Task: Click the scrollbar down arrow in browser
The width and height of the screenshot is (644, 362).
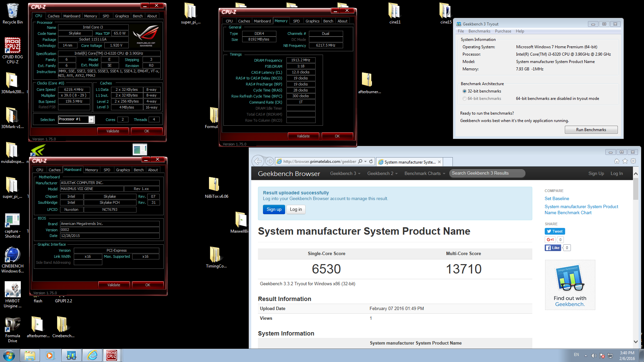Action: [636, 342]
